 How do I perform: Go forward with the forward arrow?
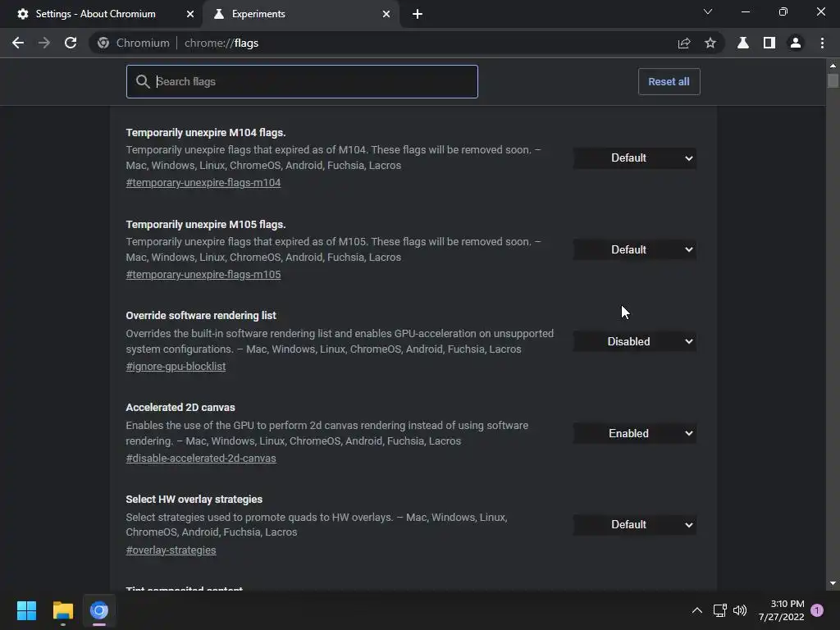(x=44, y=43)
